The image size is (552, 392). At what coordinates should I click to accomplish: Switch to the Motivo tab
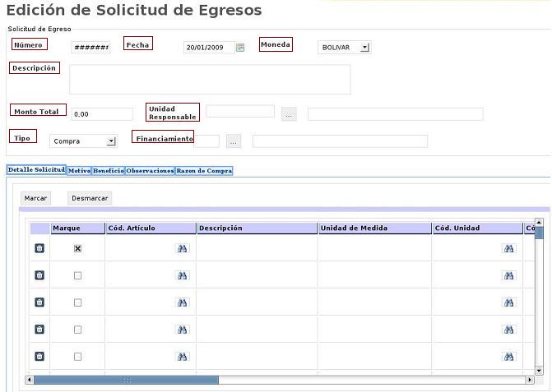click(x=79, y=171)
